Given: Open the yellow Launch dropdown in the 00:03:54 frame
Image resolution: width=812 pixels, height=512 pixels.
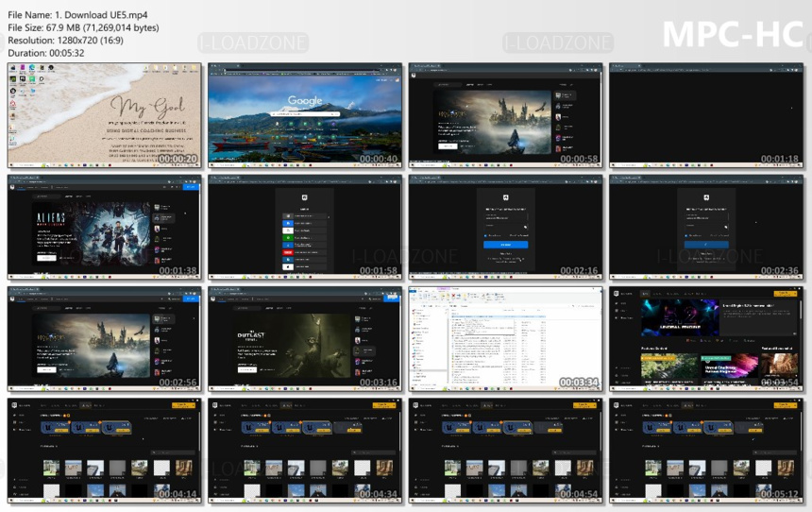Looking at the screenshot, I should coord(785,293).
